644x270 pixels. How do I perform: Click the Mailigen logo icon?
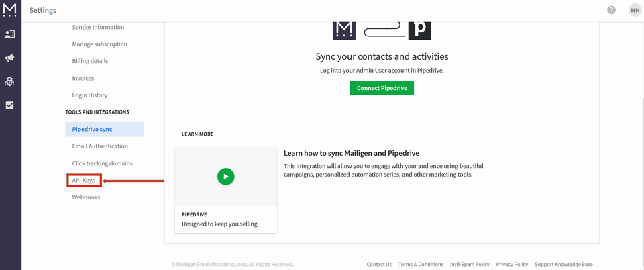10,9
